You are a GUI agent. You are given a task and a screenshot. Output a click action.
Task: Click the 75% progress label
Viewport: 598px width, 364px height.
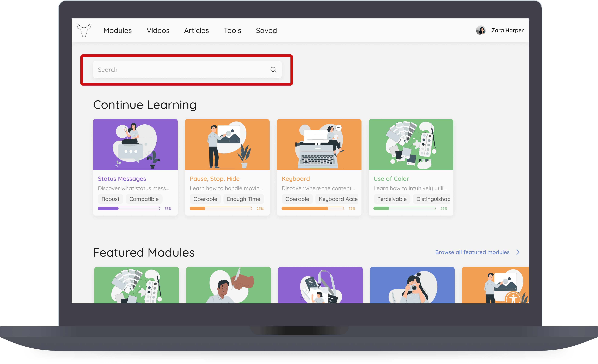352,209
